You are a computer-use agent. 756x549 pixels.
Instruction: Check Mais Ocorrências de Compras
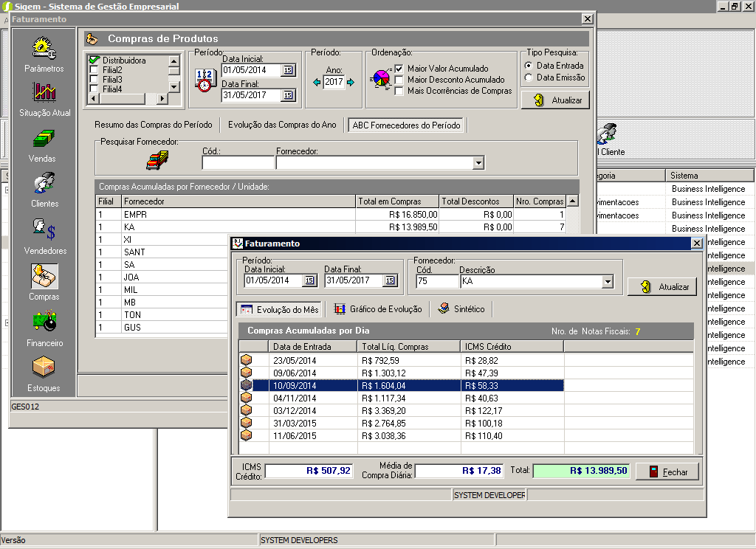click(399, 91)
